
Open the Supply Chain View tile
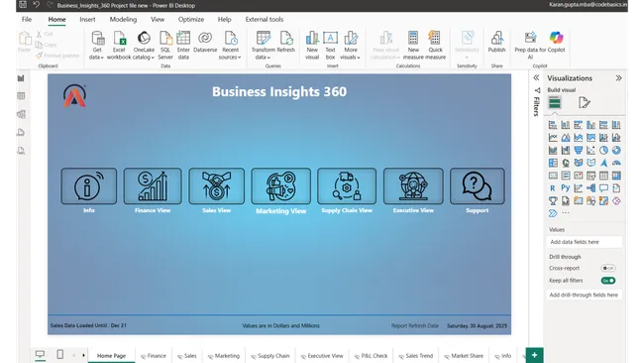(347, 186)
